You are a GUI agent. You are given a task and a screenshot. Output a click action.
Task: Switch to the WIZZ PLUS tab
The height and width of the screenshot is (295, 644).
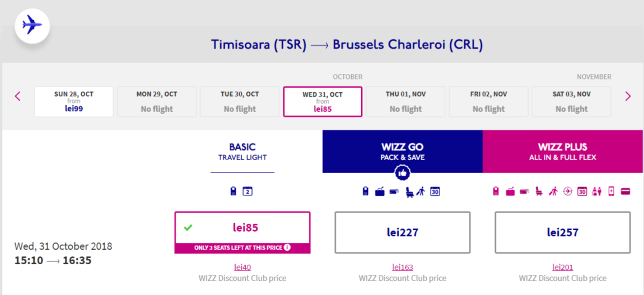(x=563, y=151)
